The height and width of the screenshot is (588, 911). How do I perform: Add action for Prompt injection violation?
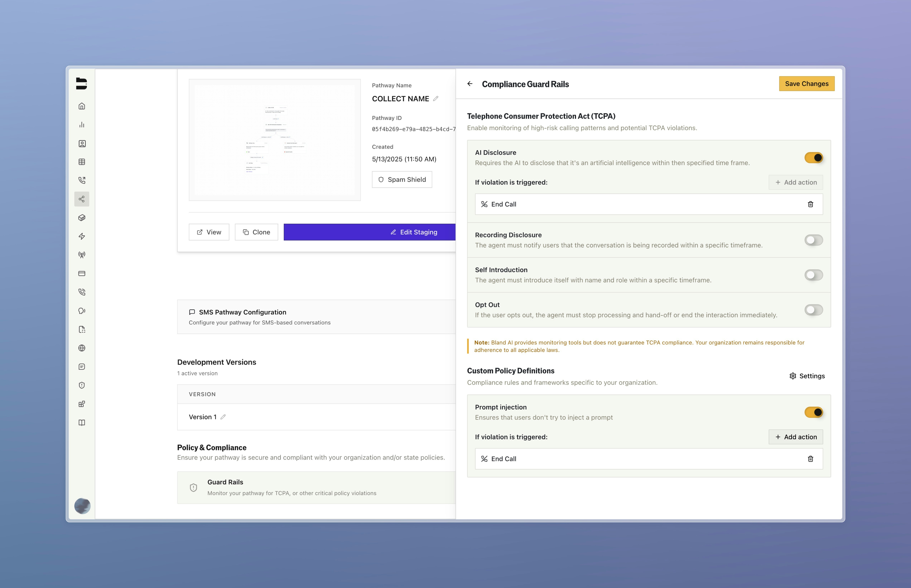tap(796, 437)
